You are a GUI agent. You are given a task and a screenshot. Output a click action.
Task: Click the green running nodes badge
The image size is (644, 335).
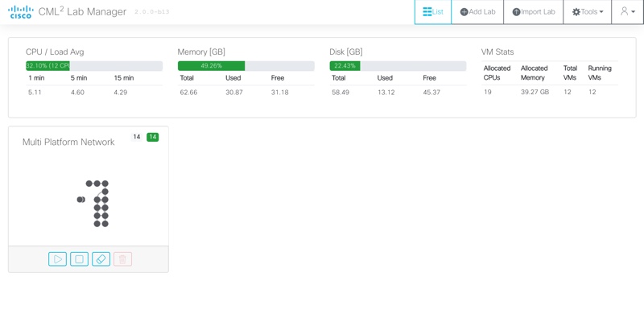coord(152,137)
